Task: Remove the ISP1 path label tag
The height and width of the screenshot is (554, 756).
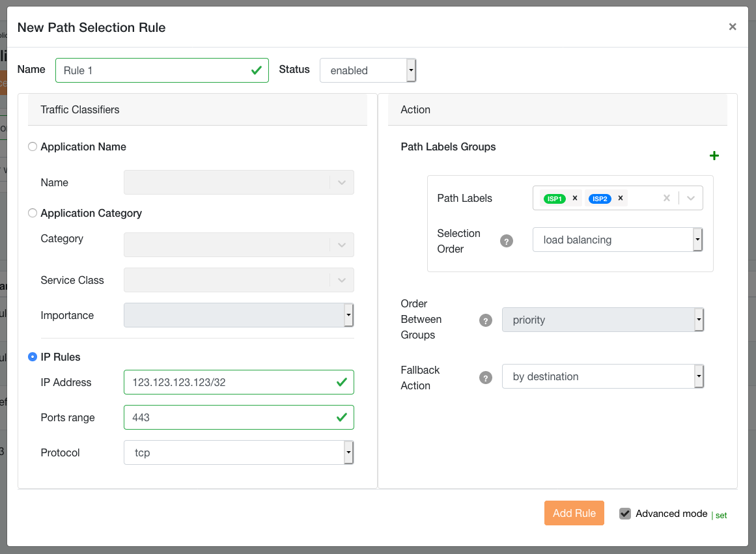Action: coord(574,199)
